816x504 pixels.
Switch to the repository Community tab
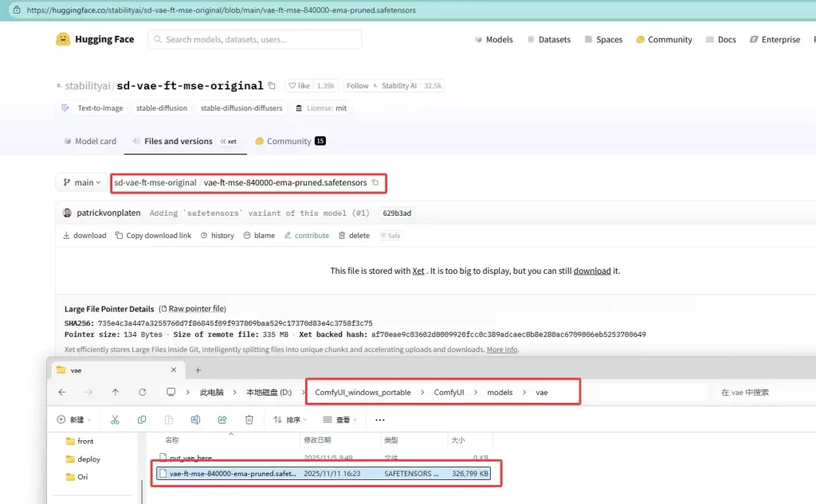290,142
